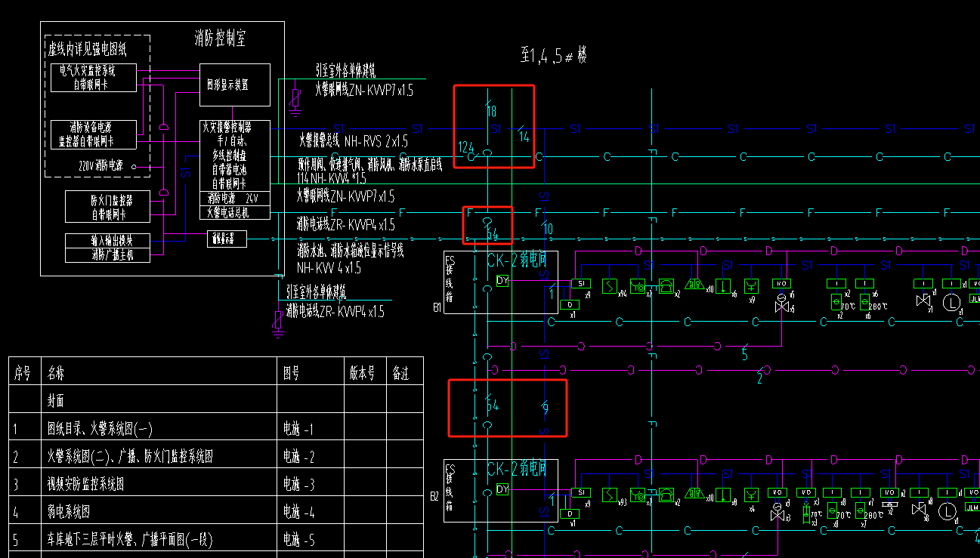Viewport: 980px width, 558px height.
Task: Click the 消防设备电源 监控器 box
Action: click(x=94, y=134)
